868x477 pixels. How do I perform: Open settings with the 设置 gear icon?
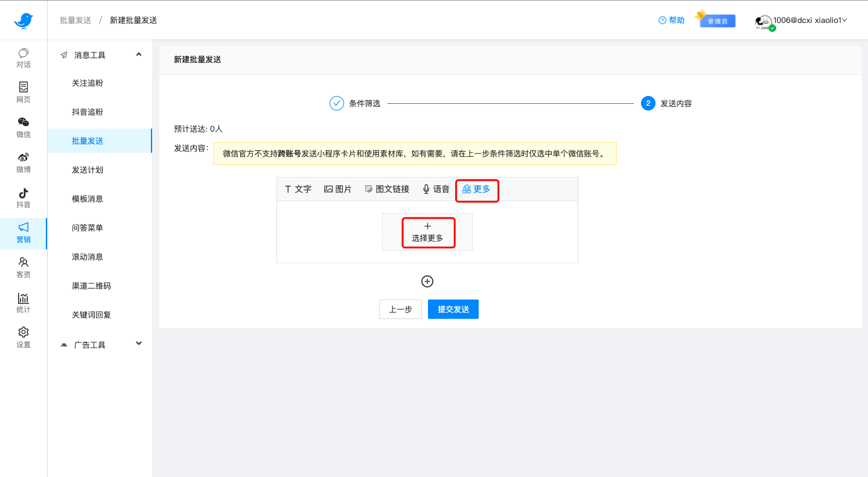23,338
